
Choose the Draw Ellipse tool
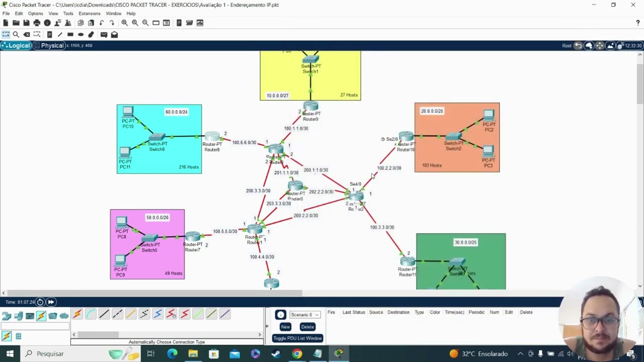point(80,34)
